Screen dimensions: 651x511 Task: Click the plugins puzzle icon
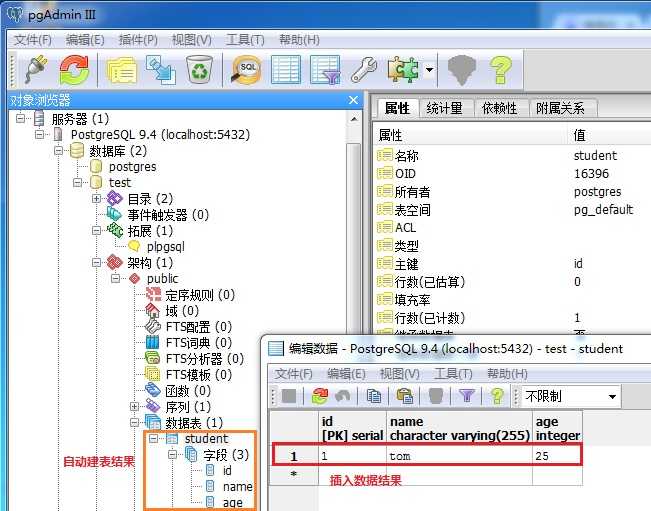pyautogui.click(x=403, y=69)
